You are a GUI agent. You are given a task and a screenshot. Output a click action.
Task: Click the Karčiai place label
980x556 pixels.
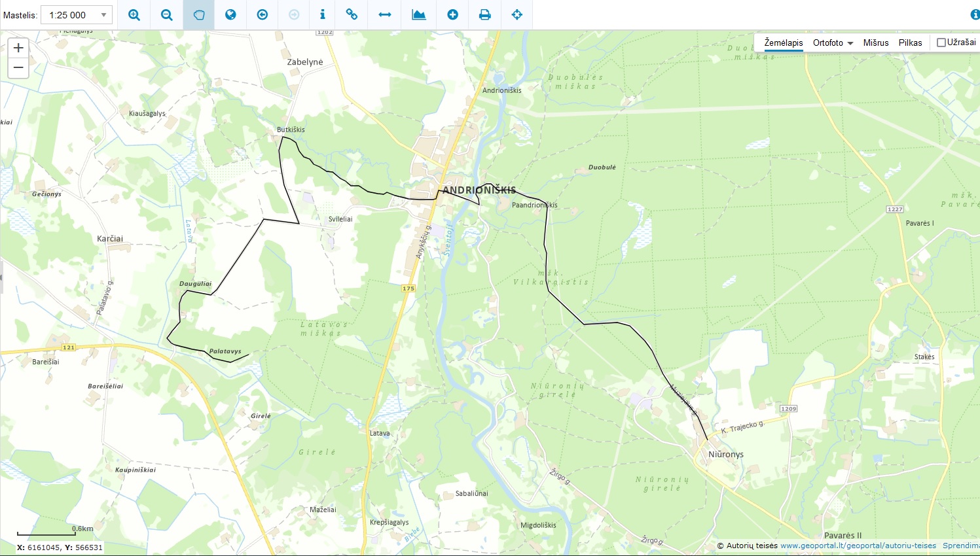110,239
